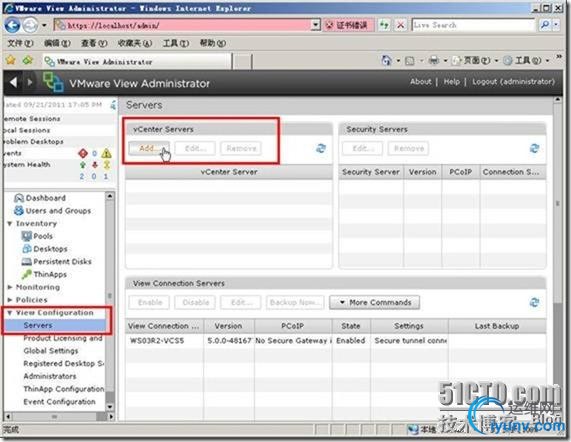Click the yellow events warning icon
This screenshot has height=442, width=571.
(x=106, y=153)
